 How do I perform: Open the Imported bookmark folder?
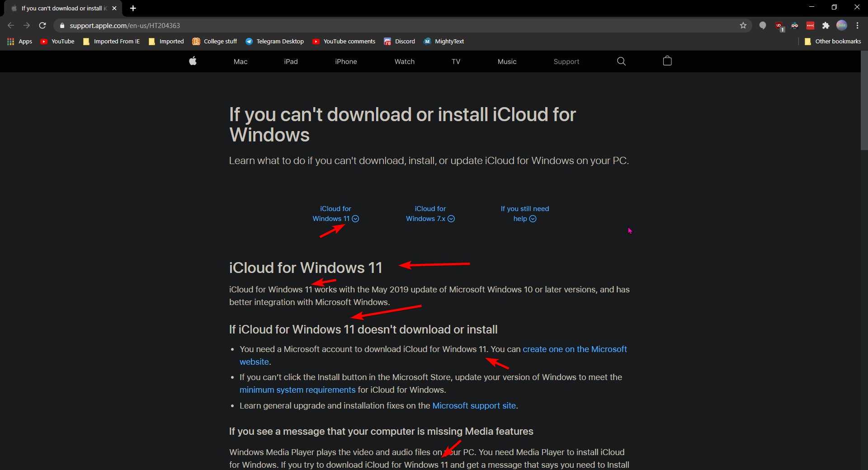pos(166,41)
